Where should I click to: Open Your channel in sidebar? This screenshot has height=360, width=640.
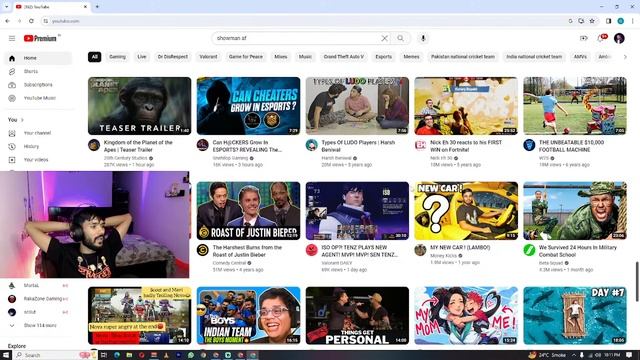pos(39,133)
